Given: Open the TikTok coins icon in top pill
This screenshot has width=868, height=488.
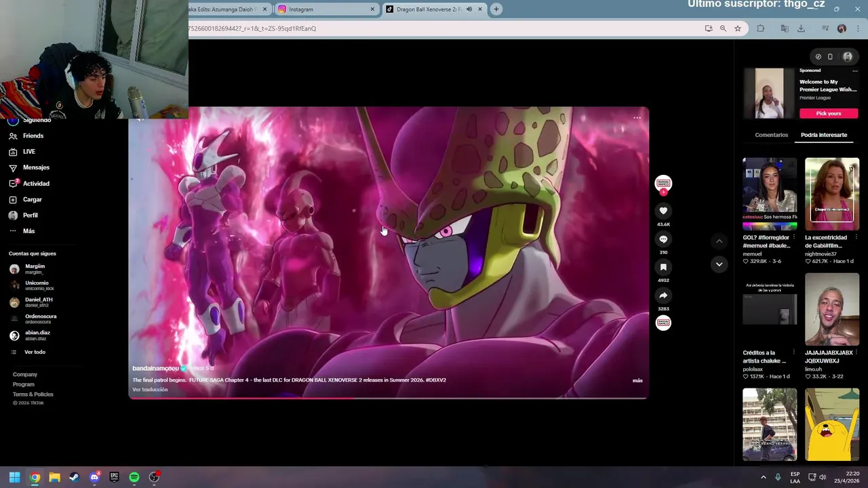Looking at the screenshot, I should coord(818,57).
